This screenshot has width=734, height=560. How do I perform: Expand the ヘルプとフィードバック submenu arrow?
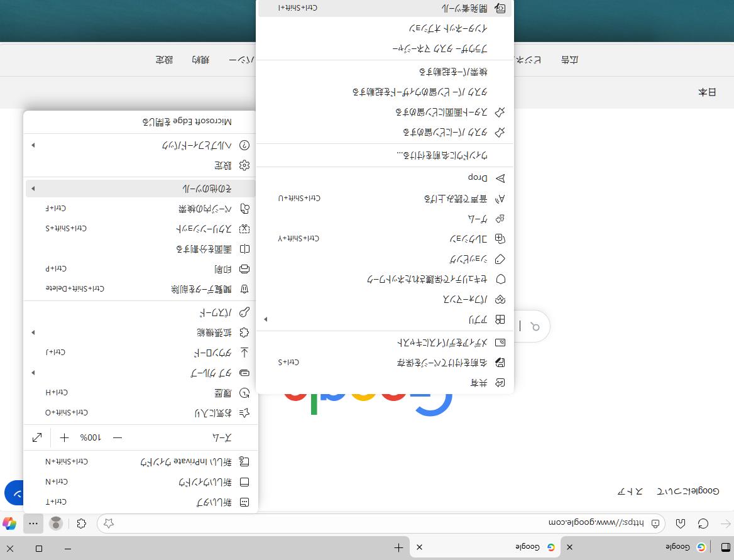point(33,145)
